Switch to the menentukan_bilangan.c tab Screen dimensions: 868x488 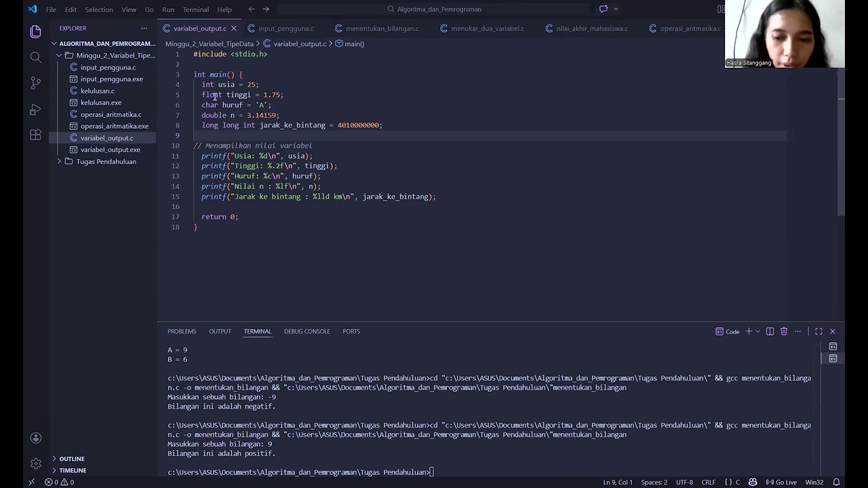click(x=382, y=28)
